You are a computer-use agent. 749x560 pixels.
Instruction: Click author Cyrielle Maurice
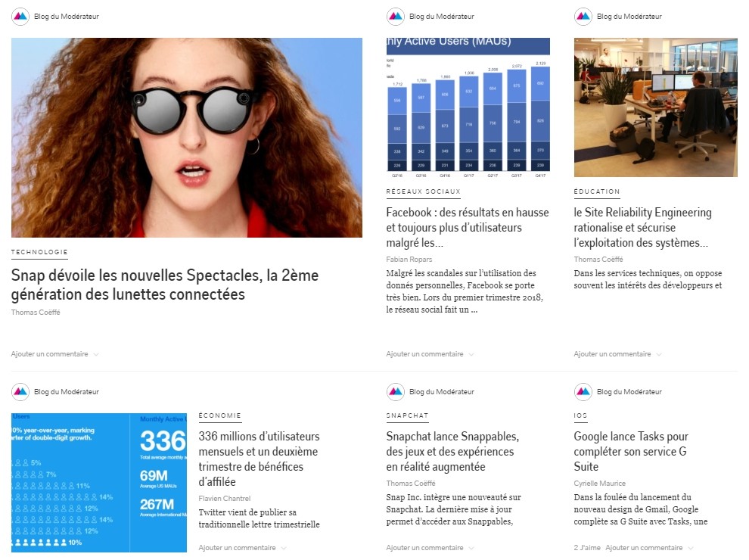600,484
